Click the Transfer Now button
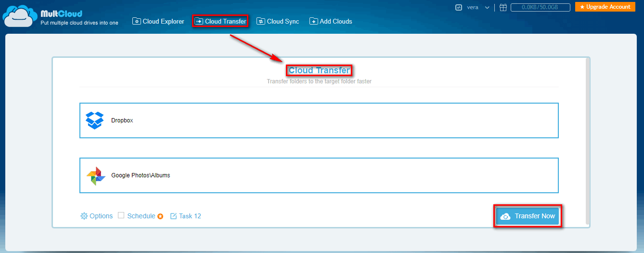 [528, 216]
